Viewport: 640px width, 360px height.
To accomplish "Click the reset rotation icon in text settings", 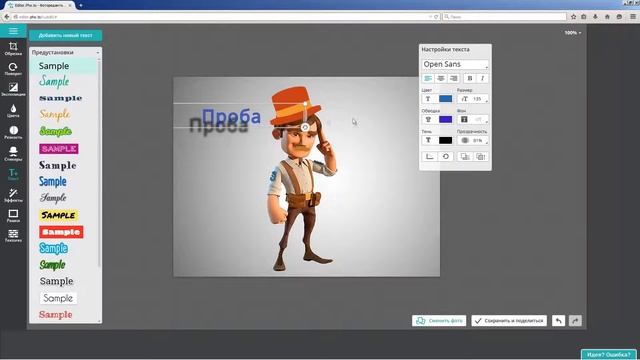I will click(x=445, y=156).
